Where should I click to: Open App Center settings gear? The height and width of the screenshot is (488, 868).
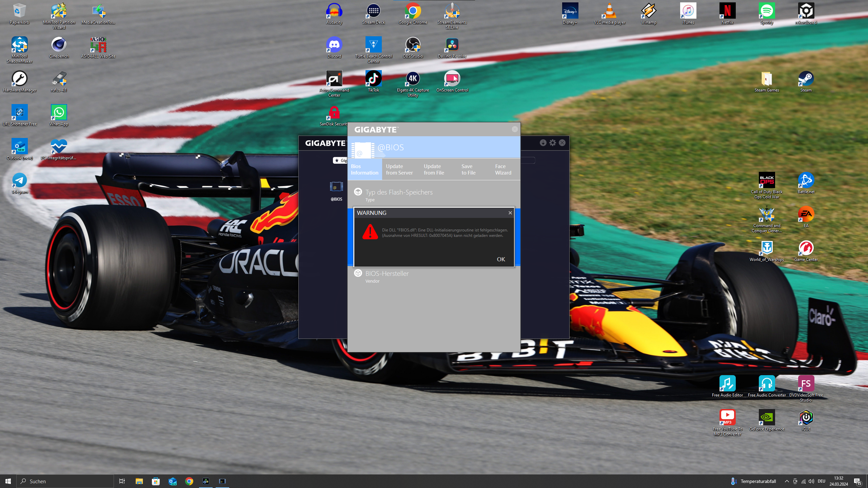(x=553, y=143)
